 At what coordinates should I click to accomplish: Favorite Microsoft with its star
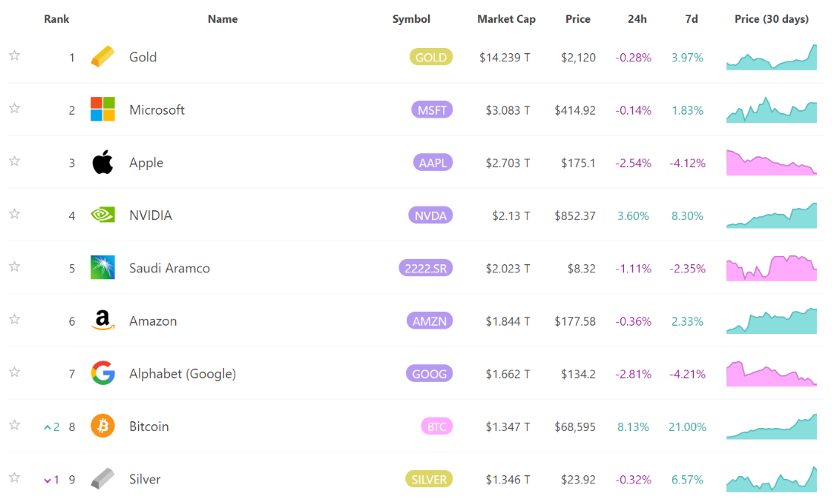(15, 109)
